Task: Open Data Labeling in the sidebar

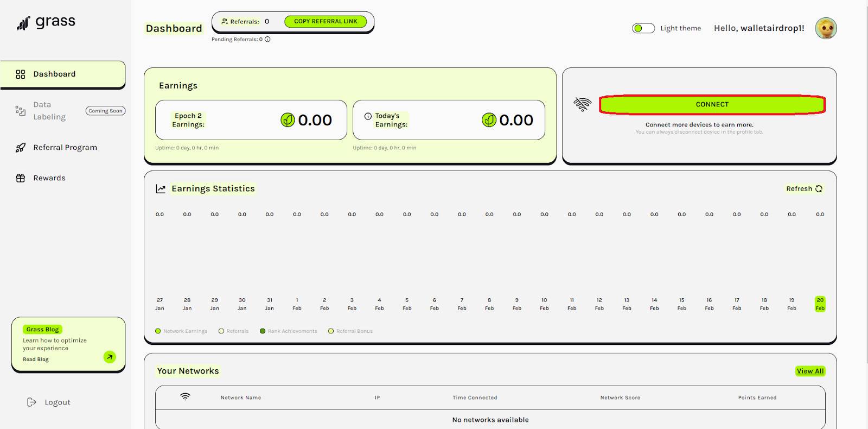Action: pyautogui.click(x=49, y=111)
